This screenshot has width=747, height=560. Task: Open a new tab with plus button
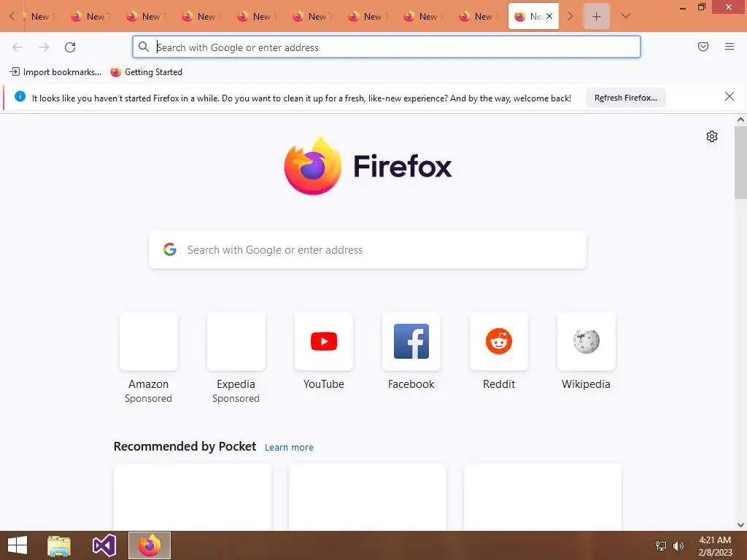point(597,16)
